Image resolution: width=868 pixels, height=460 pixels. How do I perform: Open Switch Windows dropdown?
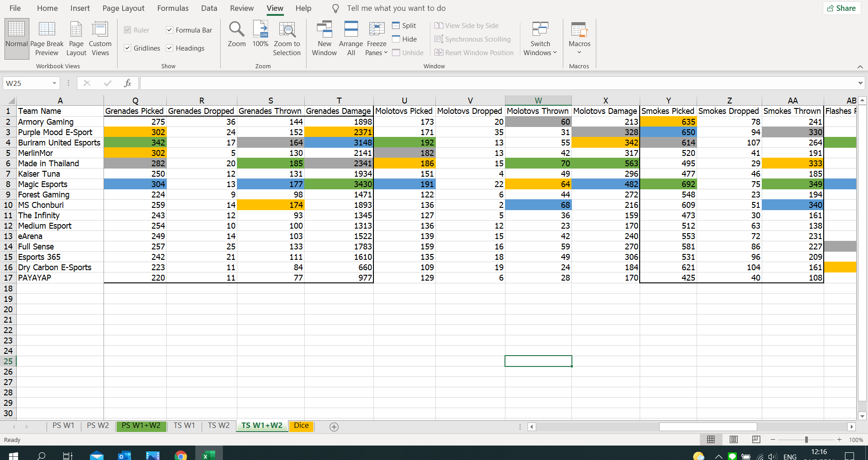pyautogui.click(x=540, y=39)
